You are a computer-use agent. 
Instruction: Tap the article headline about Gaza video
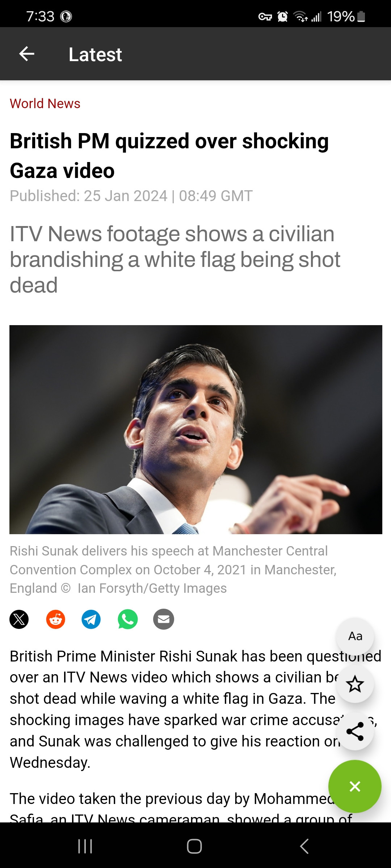tap(169, 156)
